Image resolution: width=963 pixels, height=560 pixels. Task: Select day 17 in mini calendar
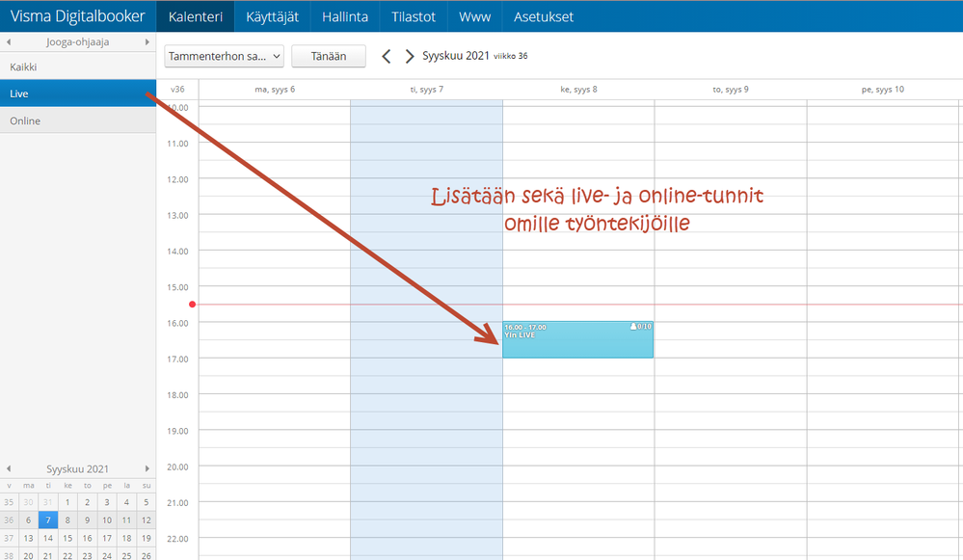click(107, 538)
